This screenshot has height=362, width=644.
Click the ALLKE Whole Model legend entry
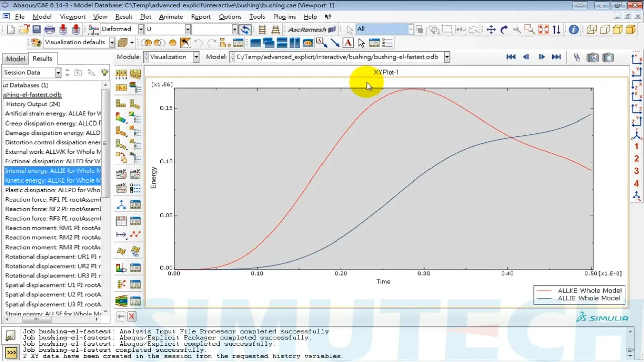[x=589, y=291]
